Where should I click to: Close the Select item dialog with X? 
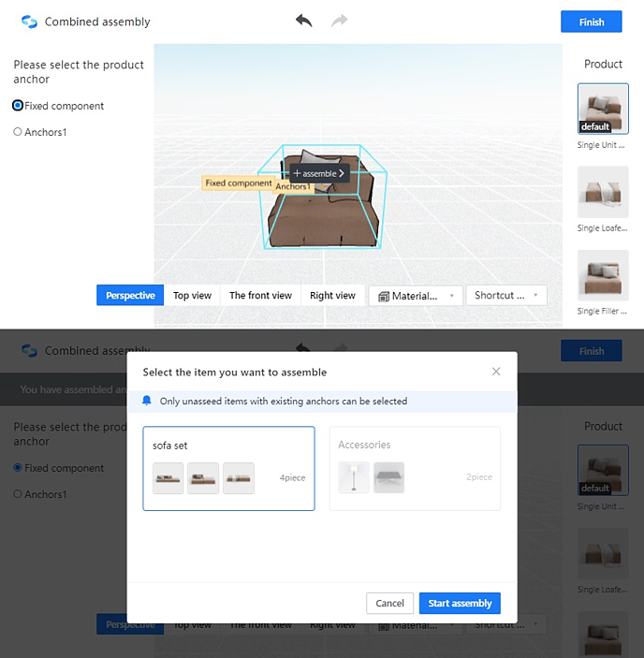click(496, 372)
